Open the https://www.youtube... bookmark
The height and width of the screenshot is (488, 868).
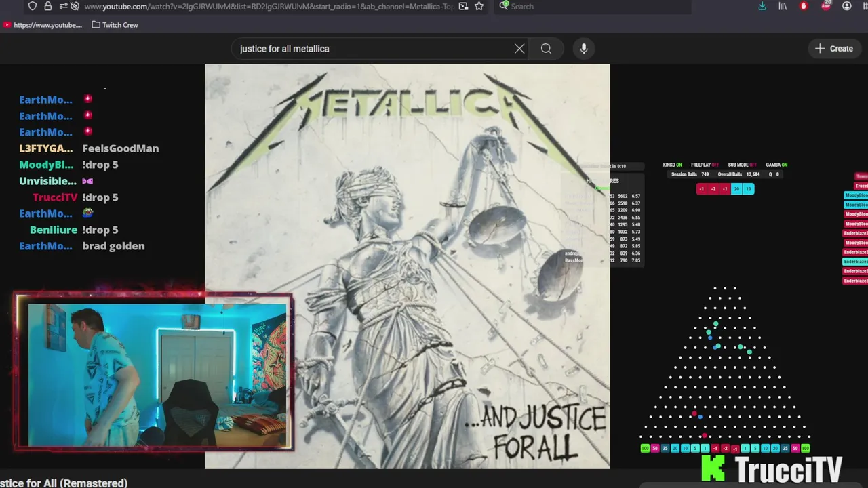(x=43, y=25)
